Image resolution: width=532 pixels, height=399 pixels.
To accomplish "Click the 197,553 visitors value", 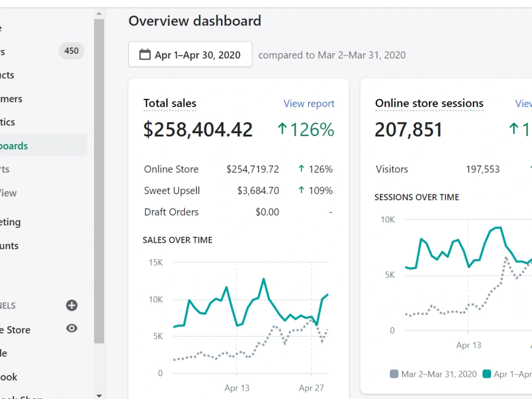I will pos(483,169).
